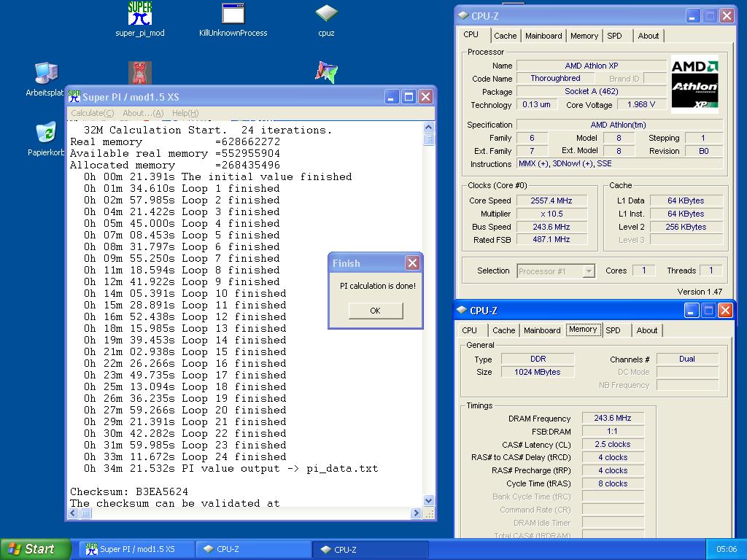This screenshot has height=560, width=747.
Task: Click the DRAM Frequency value 243.6 MHz
Action: tap(613, 418)
